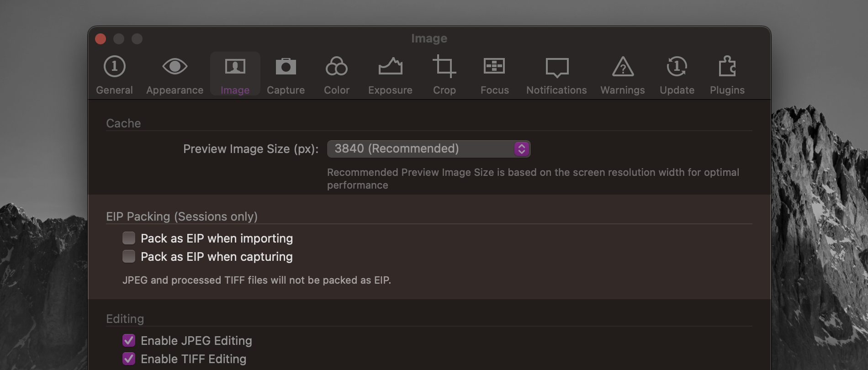Open the Exposure preferences tab

click(x=390, y=75)
